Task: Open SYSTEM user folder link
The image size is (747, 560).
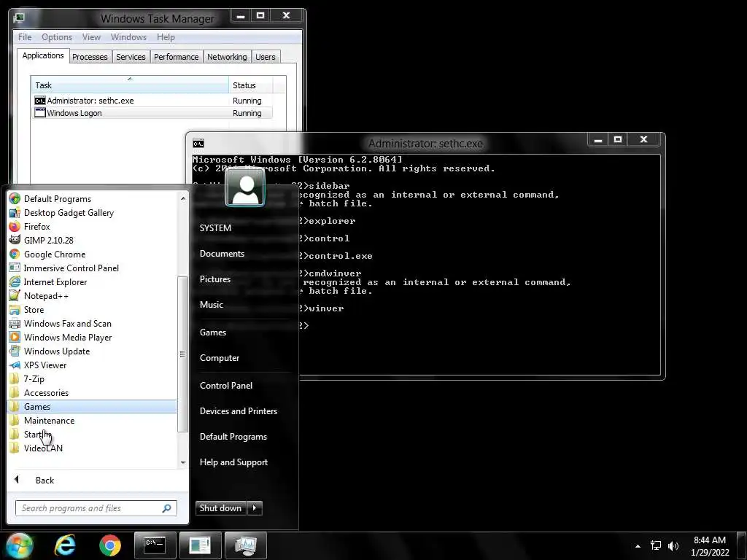Action: click(x=215, y=228)
